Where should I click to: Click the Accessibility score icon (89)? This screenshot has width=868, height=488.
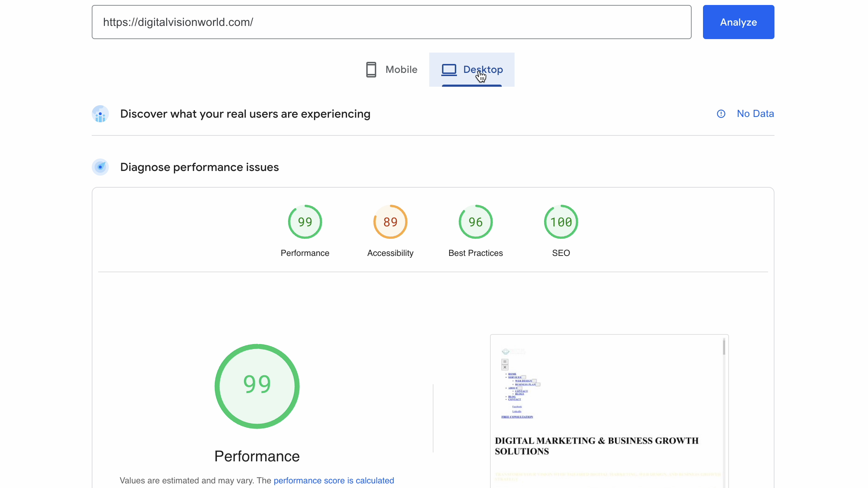point(390,222)
